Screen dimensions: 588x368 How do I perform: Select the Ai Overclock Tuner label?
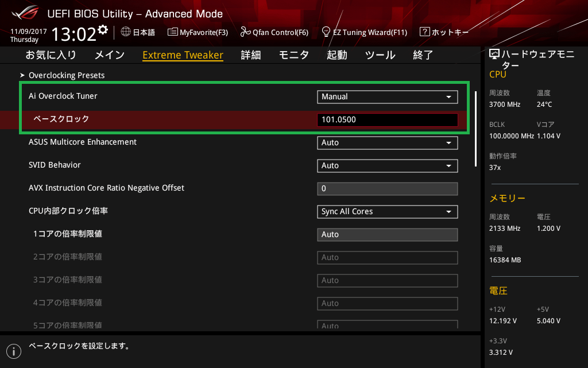pos(63,96)
